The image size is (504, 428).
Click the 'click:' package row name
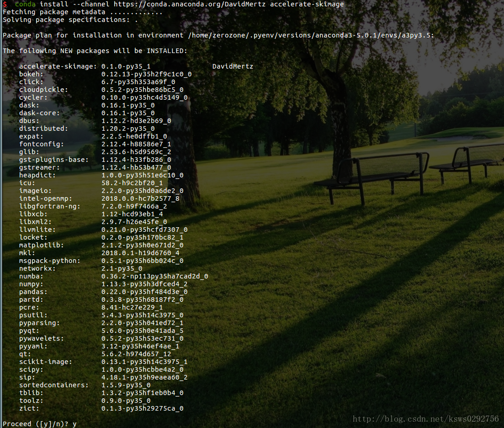(31, 82)
